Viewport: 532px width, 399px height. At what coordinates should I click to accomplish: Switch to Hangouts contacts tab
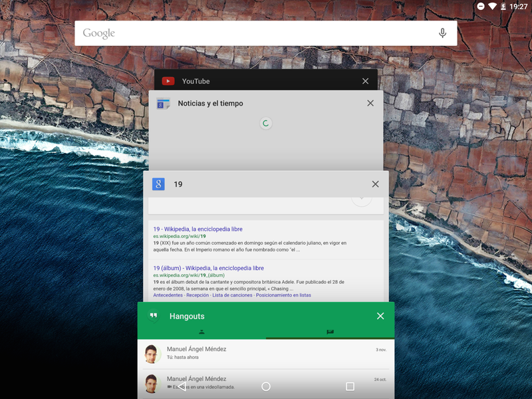tap(201, 332)
